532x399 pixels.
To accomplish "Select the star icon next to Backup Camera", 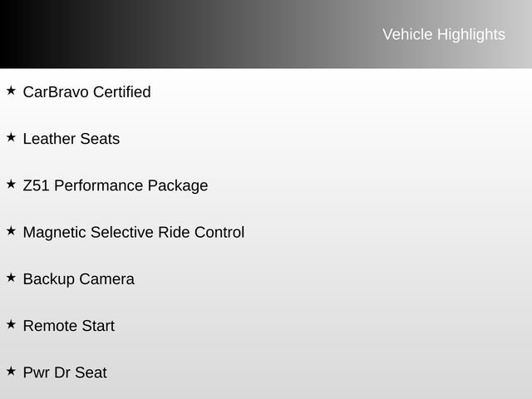I will pos(11,278).
